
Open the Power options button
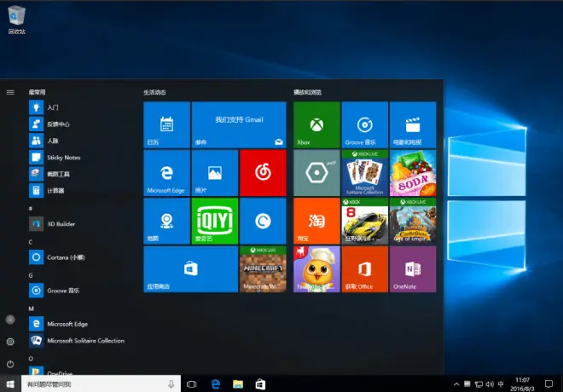(10, 364)
